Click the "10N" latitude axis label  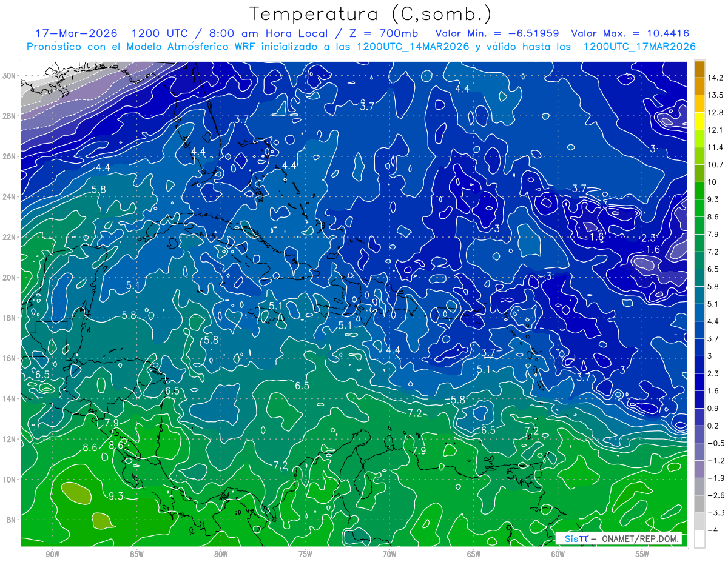click(x=10, y=480)
